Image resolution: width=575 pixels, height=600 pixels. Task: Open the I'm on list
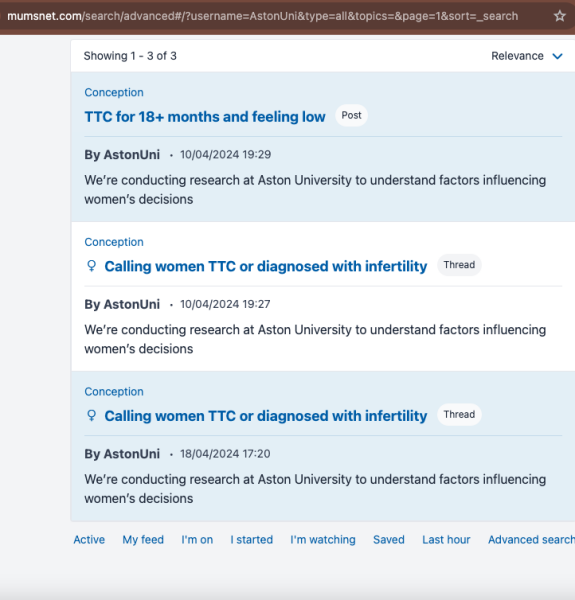point(197,540)
